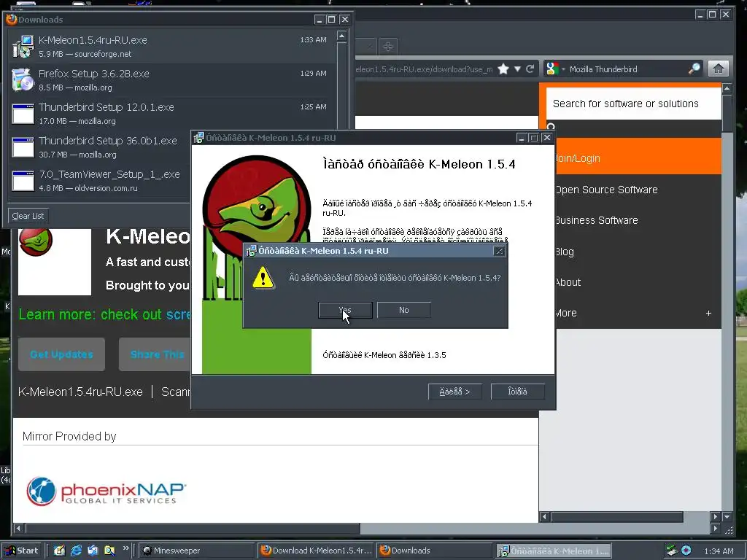
Task: Open the Google search engine dropdown
Action: point(555,69)
